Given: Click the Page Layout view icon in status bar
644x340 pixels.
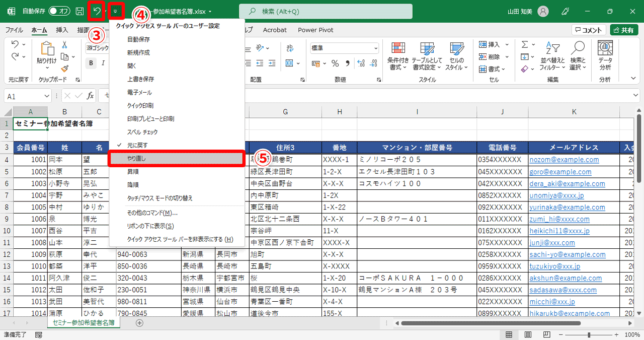Looking at the screenshot, I should [528, 334].
